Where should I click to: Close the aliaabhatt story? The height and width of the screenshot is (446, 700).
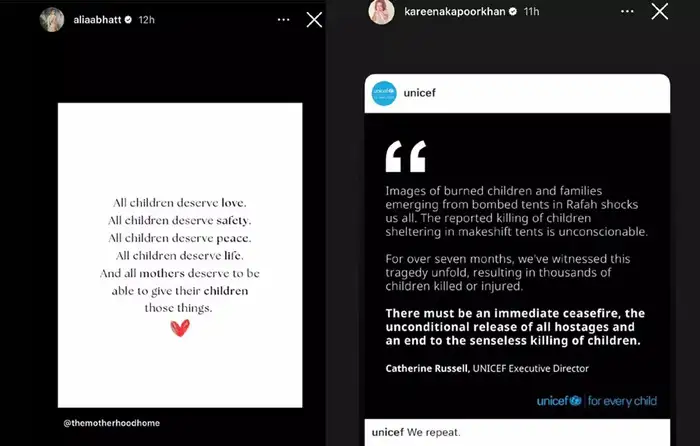[x=314, y=19]
